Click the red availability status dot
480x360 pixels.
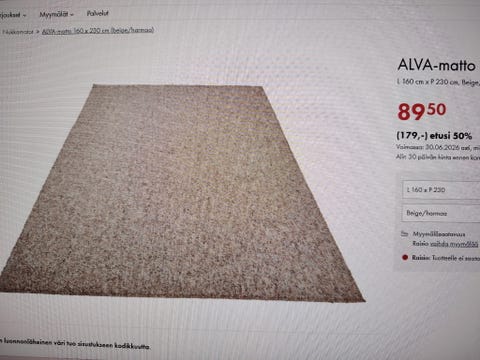coord(405,257)
